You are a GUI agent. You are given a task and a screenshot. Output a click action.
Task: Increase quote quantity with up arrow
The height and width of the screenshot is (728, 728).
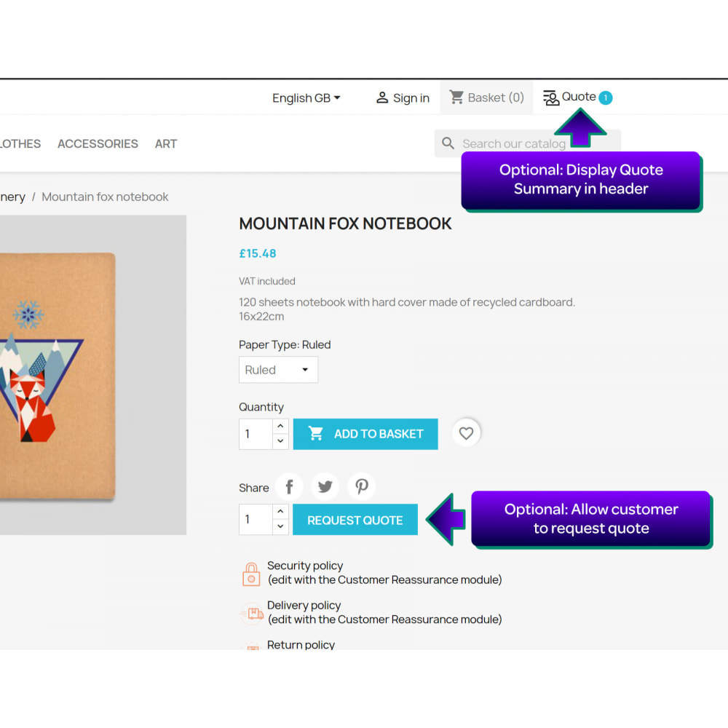[x=280, y=511]
